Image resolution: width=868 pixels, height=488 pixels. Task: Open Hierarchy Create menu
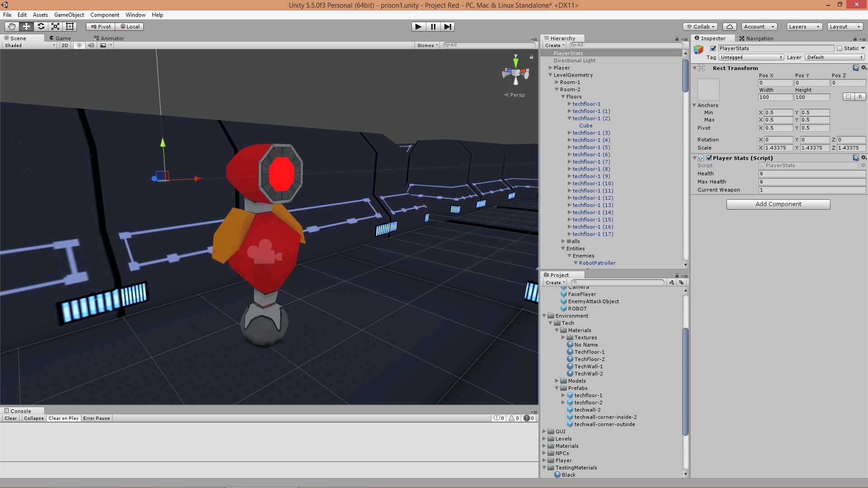point(555,45)
